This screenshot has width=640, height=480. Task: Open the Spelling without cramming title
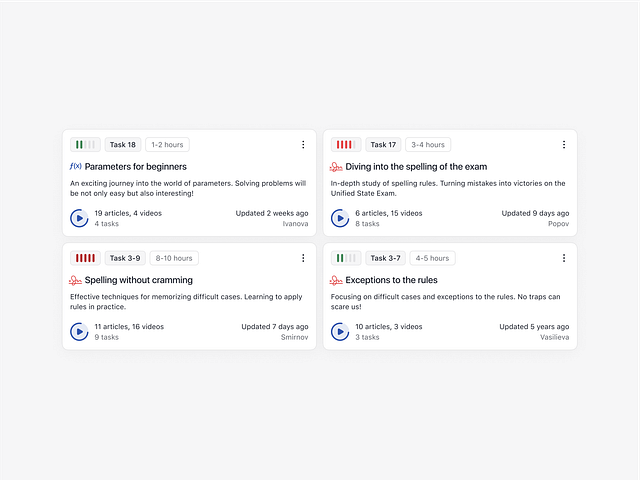coord(139,280)
